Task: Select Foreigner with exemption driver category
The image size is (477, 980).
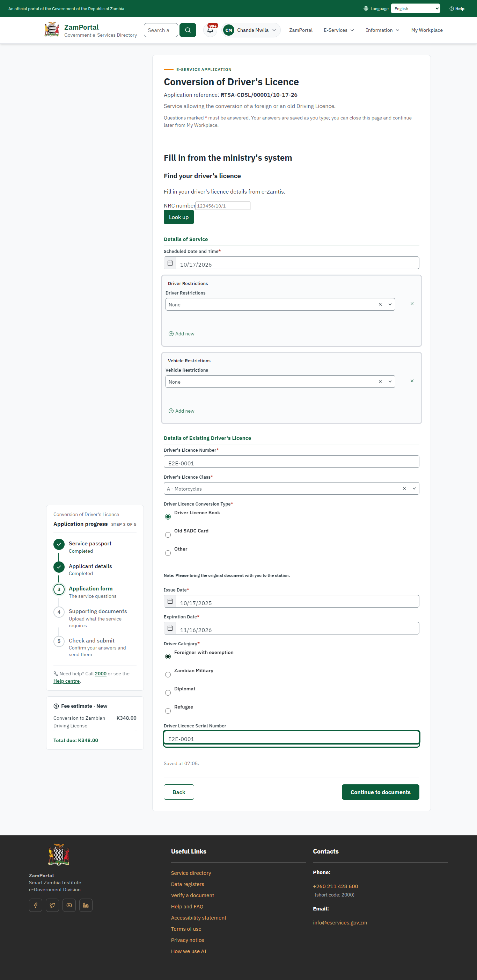Action: [x=168, y=656]
